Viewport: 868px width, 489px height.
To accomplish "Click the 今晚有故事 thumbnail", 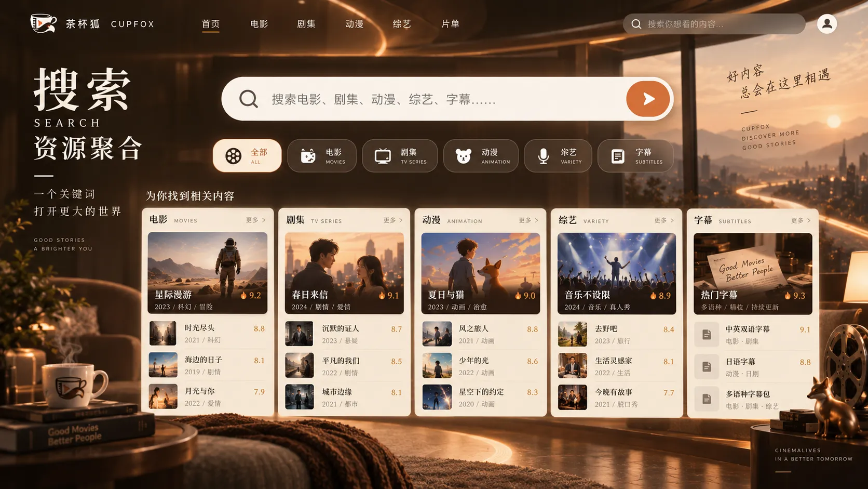I will tap(572, 398).
